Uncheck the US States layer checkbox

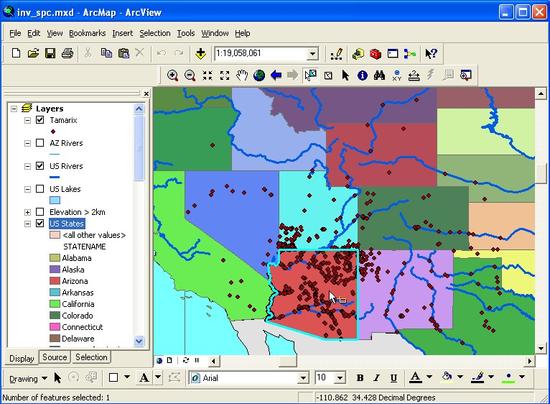[x=40, y=223]
